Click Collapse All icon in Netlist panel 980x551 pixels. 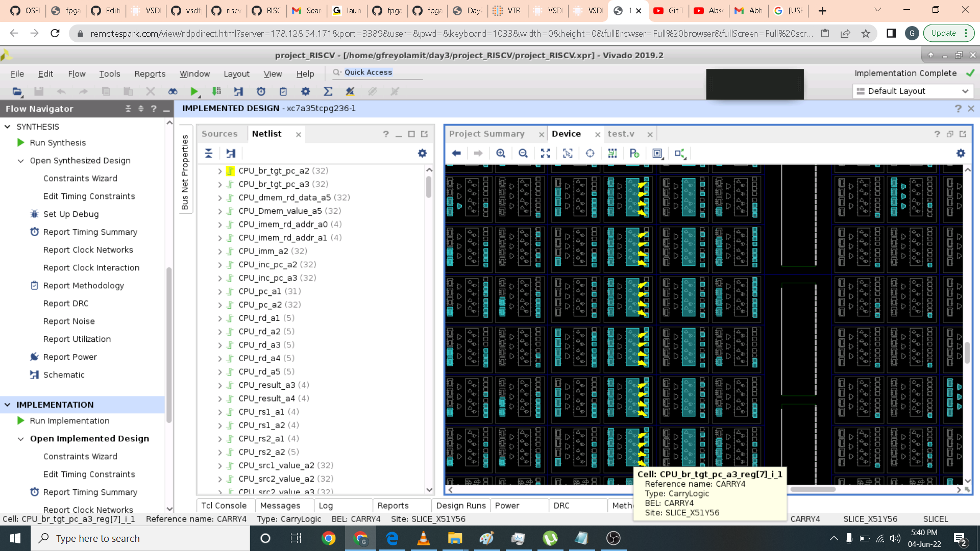(x=209, y=154)
